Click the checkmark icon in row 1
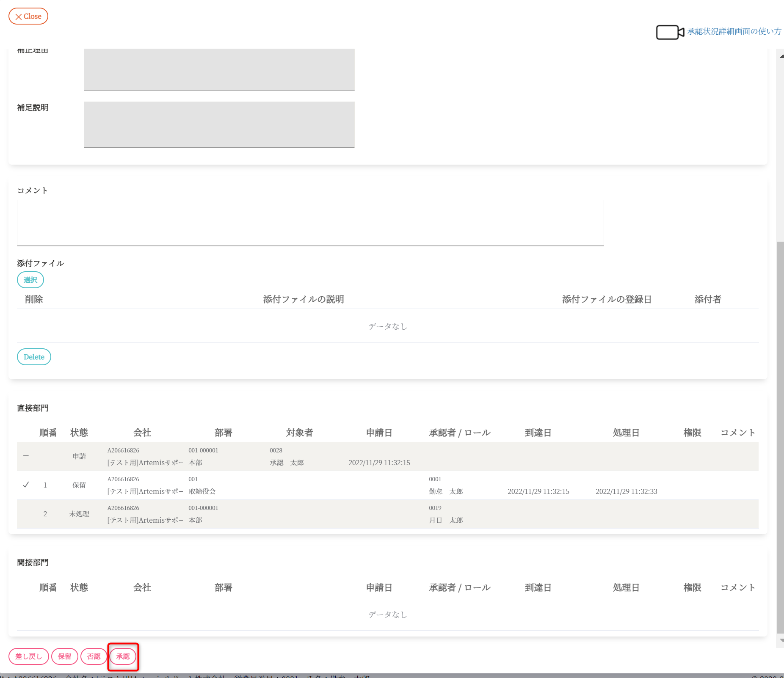This screenshot has width=784, height=678. pos(26,485)
